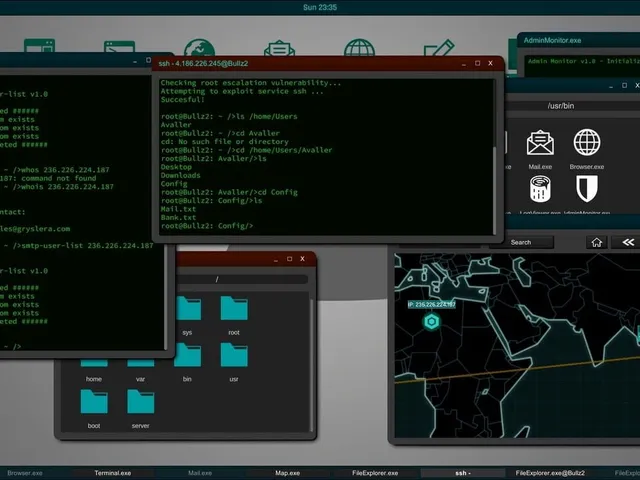
Task: Click the root path bar in file explorer
Action: 242,280
